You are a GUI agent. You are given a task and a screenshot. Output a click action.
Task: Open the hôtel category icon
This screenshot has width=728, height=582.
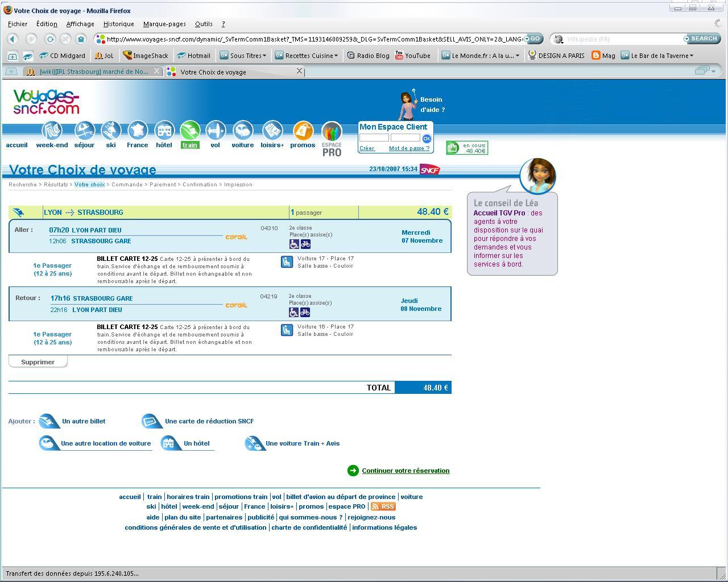pyautogui.click(x=164, y=131)
